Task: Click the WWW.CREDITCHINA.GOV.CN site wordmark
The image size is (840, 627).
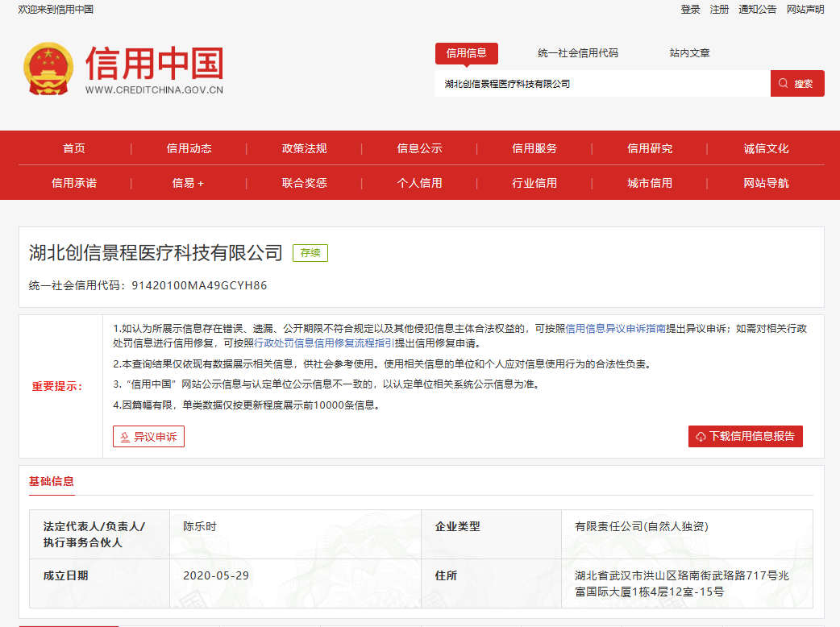Action: click(x=154, y=91)
